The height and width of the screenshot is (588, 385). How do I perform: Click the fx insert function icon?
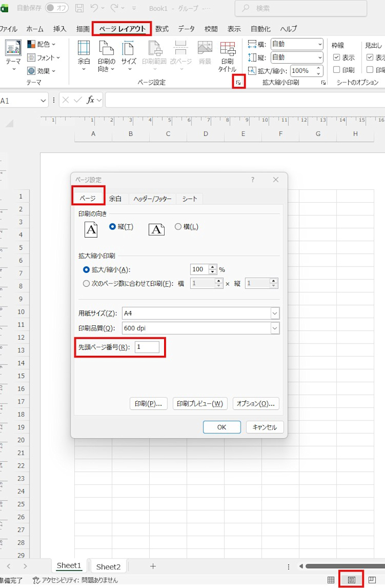click(90, 100)
